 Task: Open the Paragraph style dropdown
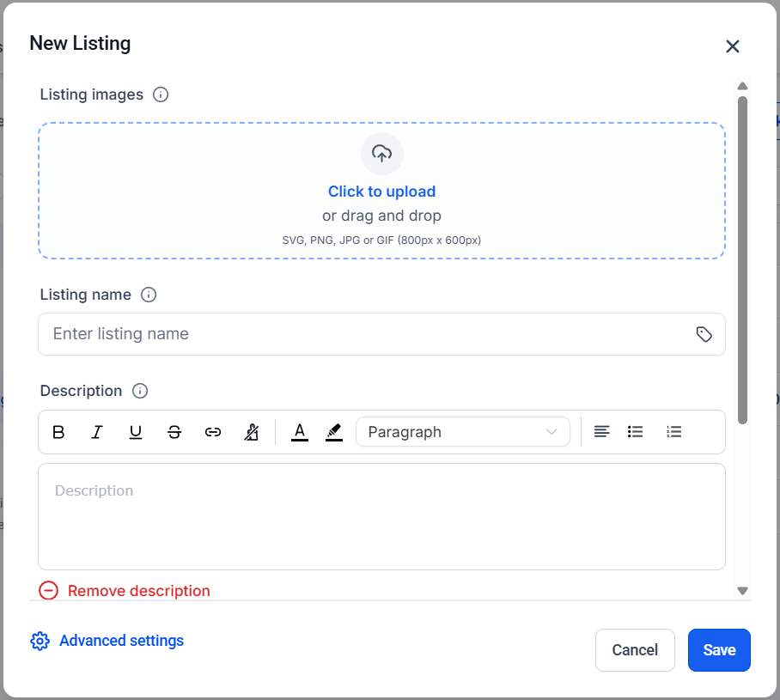coord(463,432)
